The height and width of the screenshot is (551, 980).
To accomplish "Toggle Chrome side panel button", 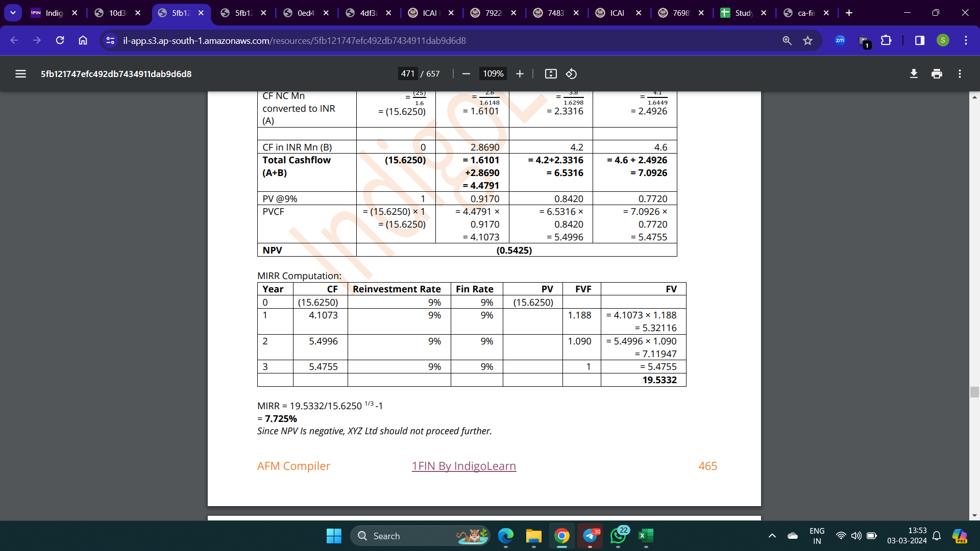I will 919,40.
